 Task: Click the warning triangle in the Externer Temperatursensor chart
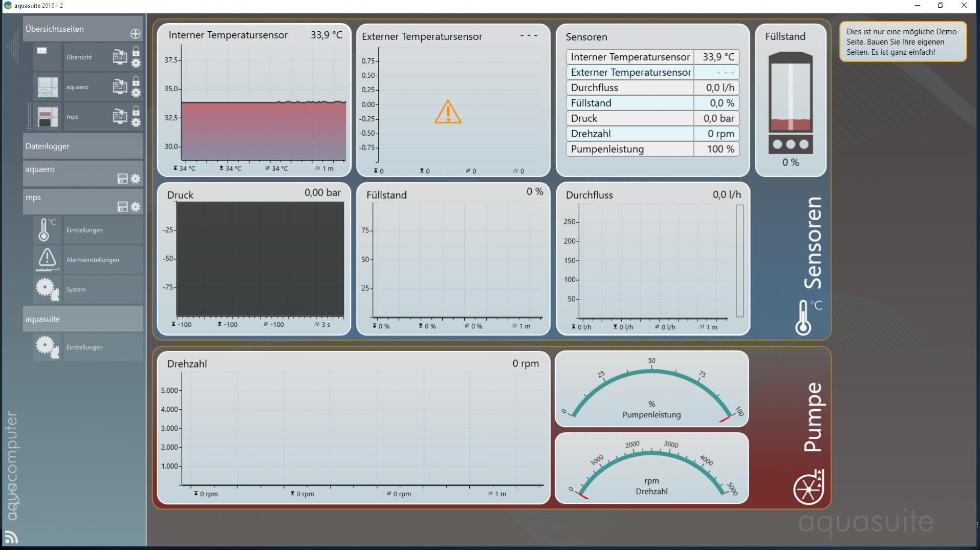448,112
